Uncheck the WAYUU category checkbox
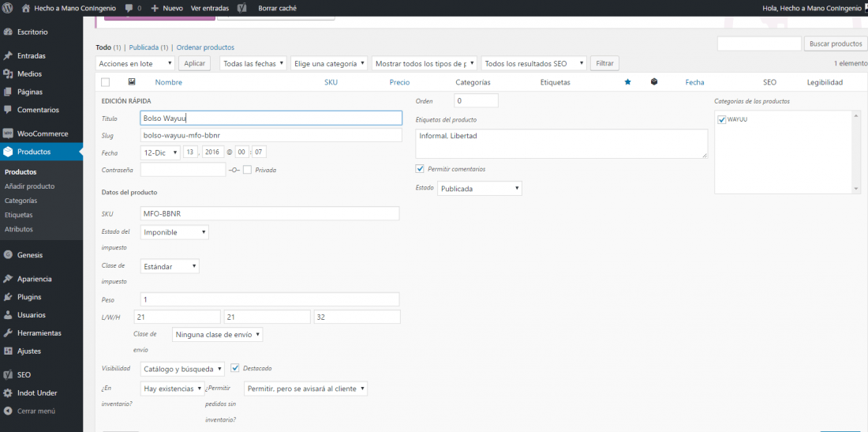This screenshot has height=432, width=868. click(x=721, y=119)
